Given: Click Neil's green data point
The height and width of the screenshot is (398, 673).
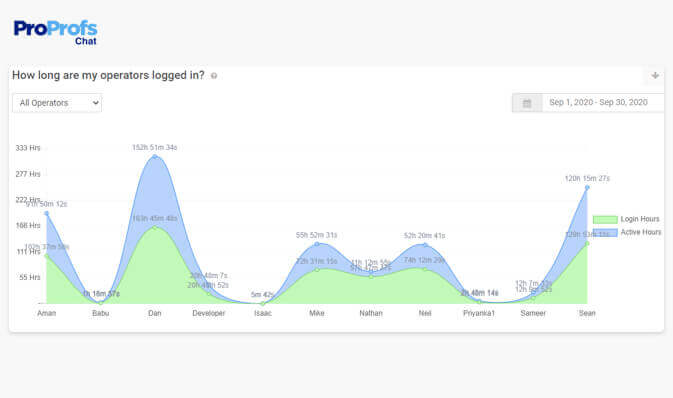Looking at the screenshot, I should [x=425, y=269].
